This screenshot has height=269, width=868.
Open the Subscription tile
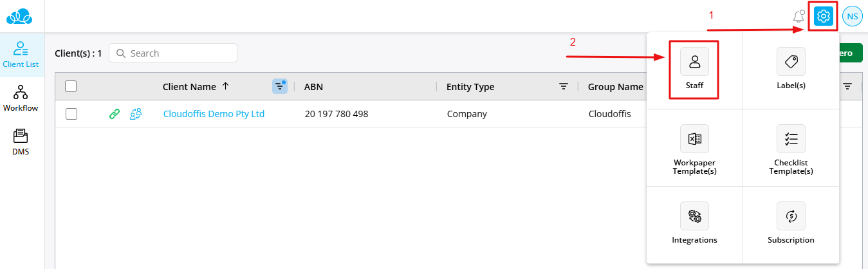coord(791,223)
